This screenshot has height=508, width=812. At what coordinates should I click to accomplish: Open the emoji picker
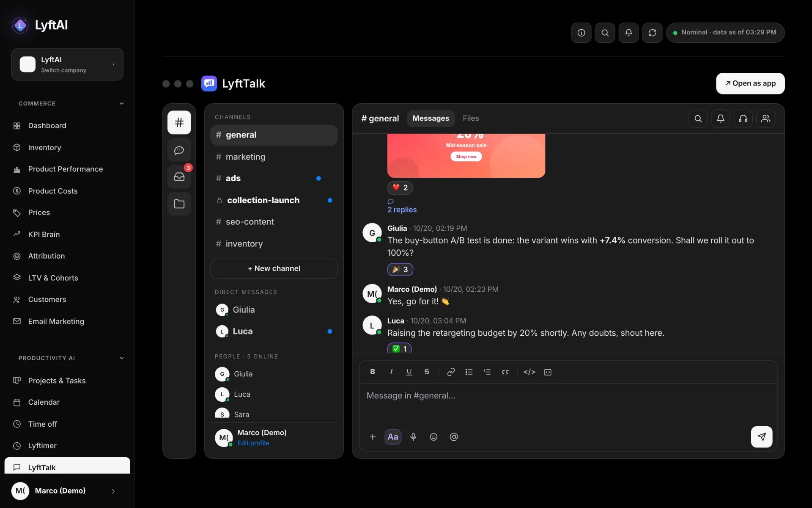coord(433,437)
